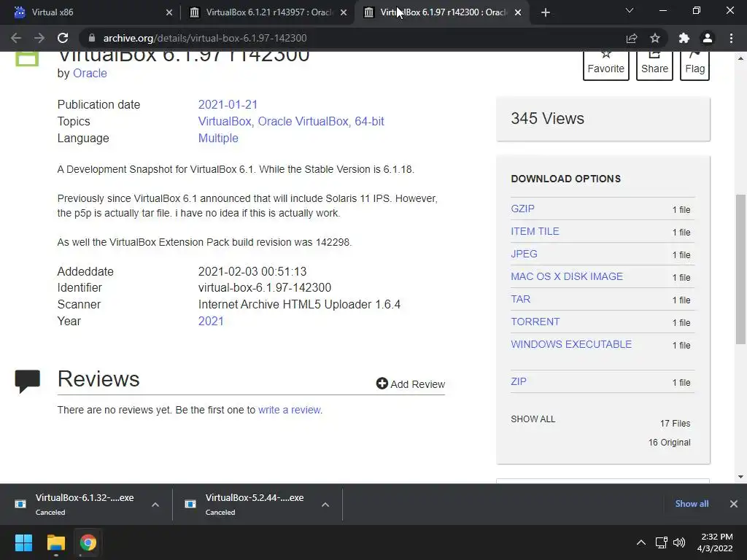The image size is (747, 560).
Task: Close the VirtualBox 6.1.97 tab
Action: (518, 12)
